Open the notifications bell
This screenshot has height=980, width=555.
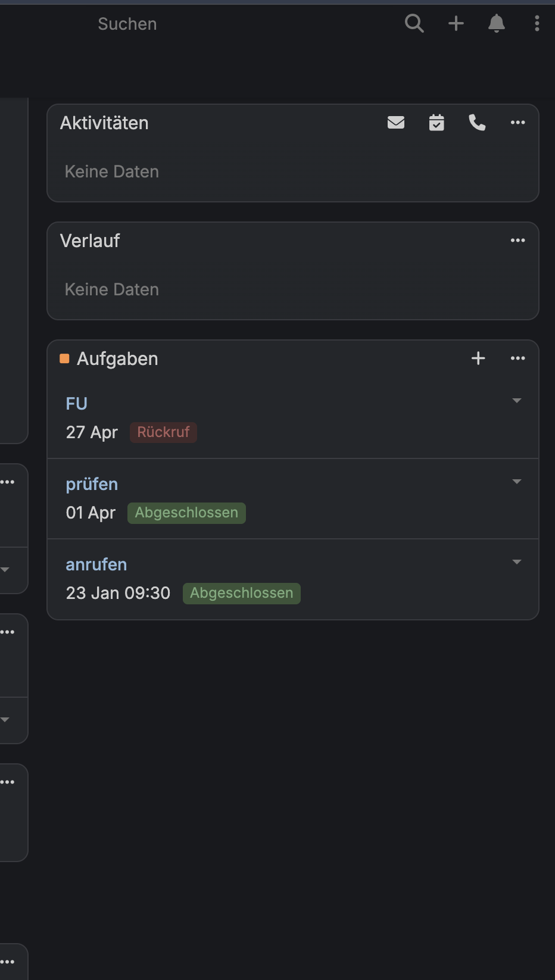click(x=497, y=24)
